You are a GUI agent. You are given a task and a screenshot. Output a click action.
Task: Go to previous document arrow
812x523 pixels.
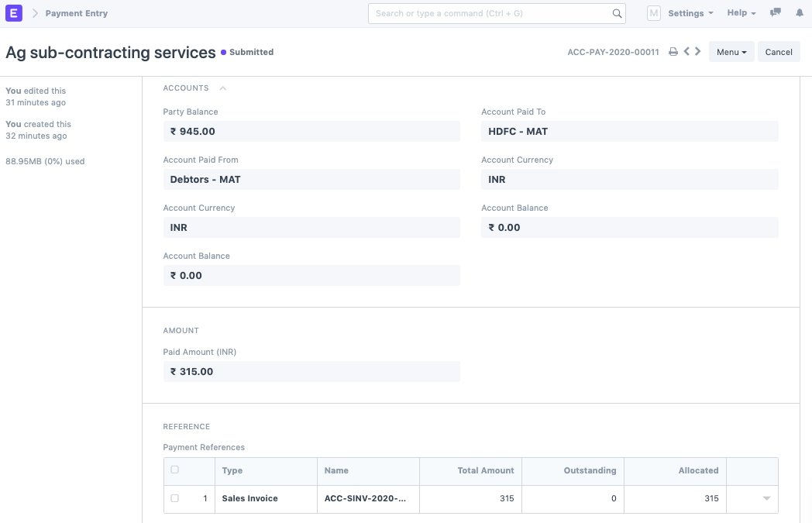point(686,52)
